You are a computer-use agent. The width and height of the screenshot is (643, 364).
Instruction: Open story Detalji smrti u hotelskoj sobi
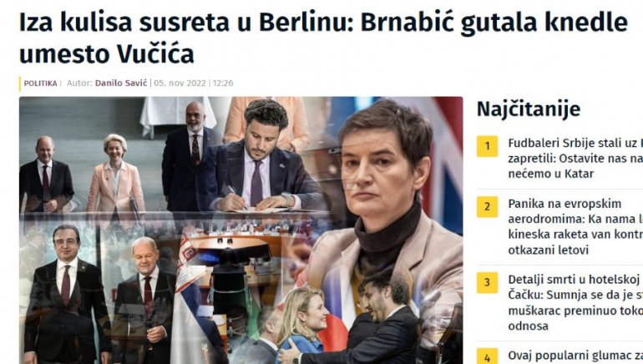(575, 302)
